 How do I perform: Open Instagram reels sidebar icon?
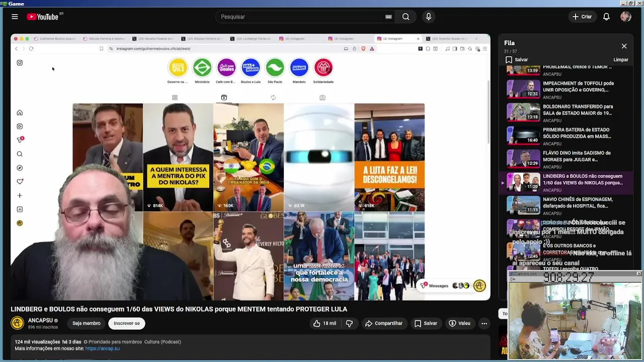coord(20,126)
